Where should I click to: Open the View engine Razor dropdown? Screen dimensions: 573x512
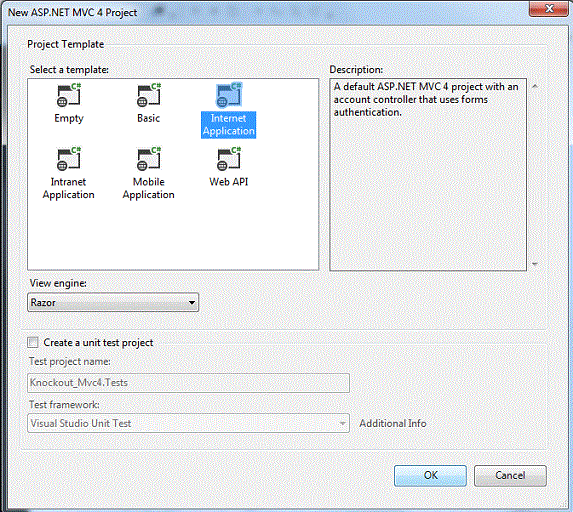[113, 302]
